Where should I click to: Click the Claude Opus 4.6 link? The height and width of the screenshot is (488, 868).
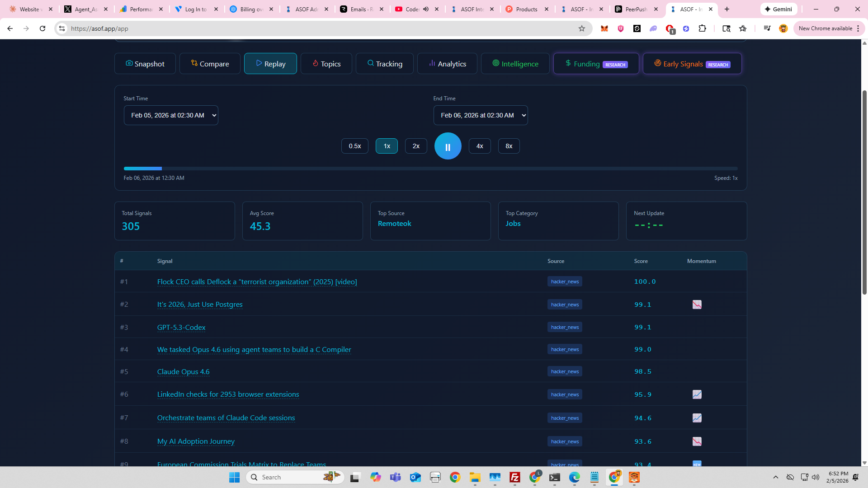pyautogui.click(x=183, y=371)
